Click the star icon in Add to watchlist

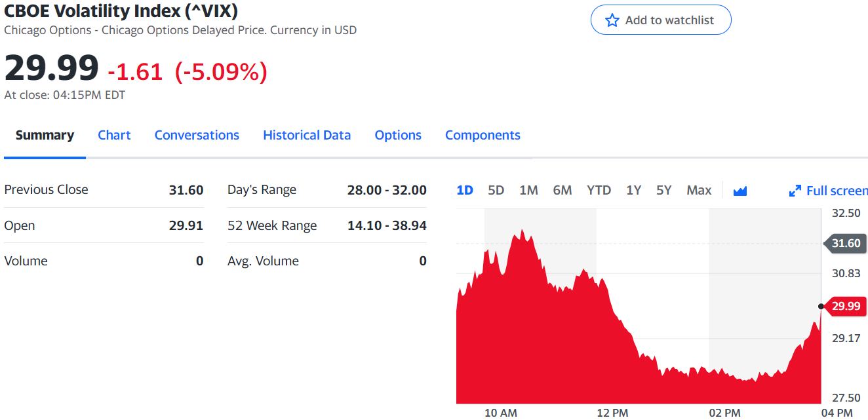612,20
